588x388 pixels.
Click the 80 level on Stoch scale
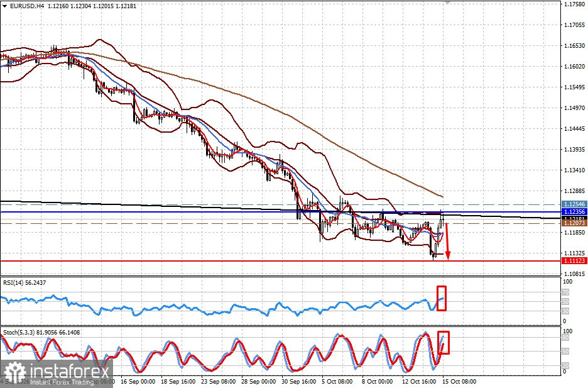pos(566,338)
